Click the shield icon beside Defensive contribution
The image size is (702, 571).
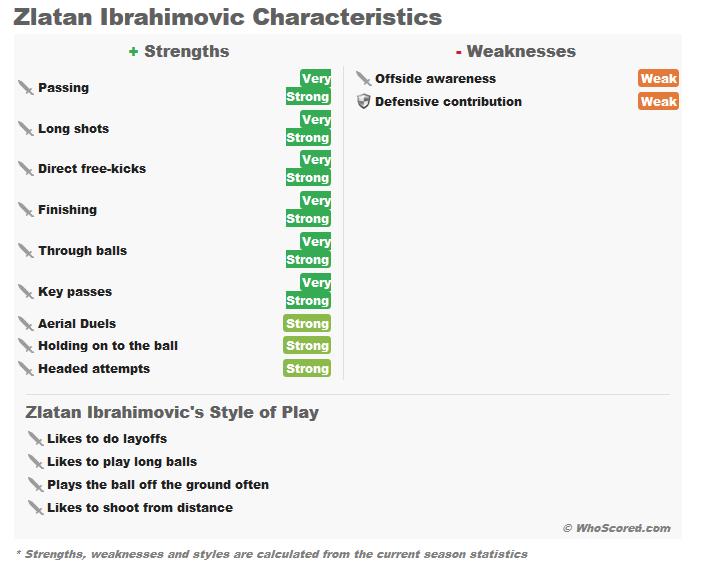(364, 102)
